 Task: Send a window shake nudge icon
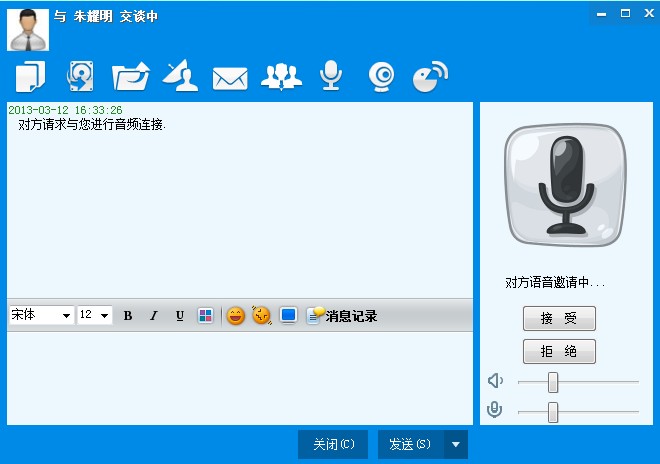click(x=261, y=315)
